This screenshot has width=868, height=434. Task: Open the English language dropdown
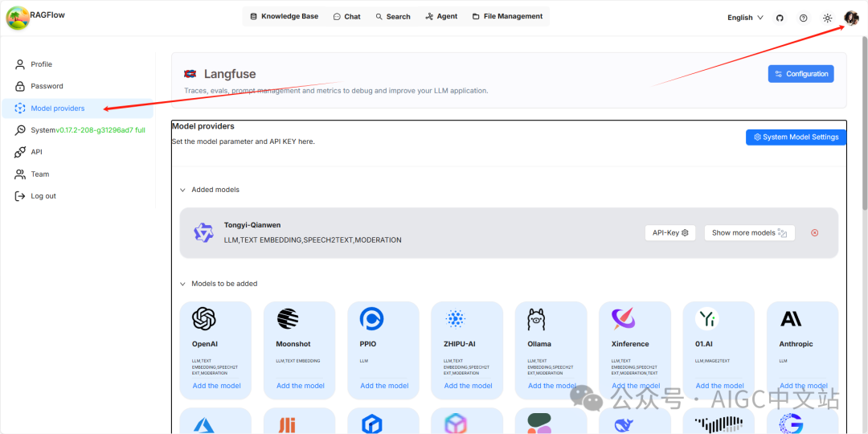[x=745, y=18]
